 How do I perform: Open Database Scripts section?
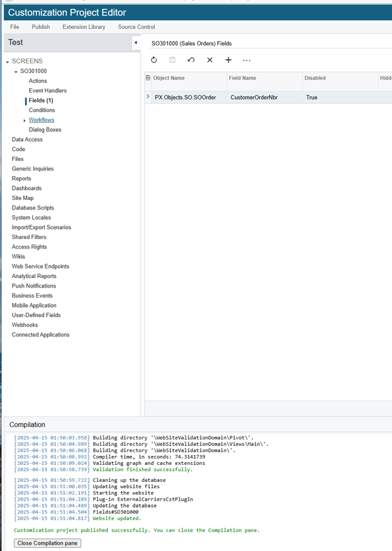(33, 208)
